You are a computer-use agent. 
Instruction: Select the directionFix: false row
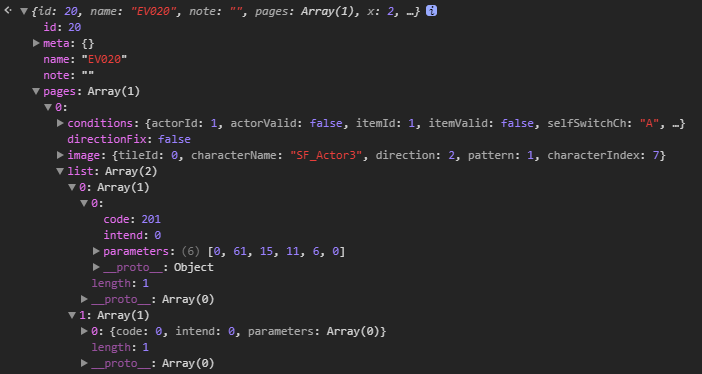tap(129, 139)
